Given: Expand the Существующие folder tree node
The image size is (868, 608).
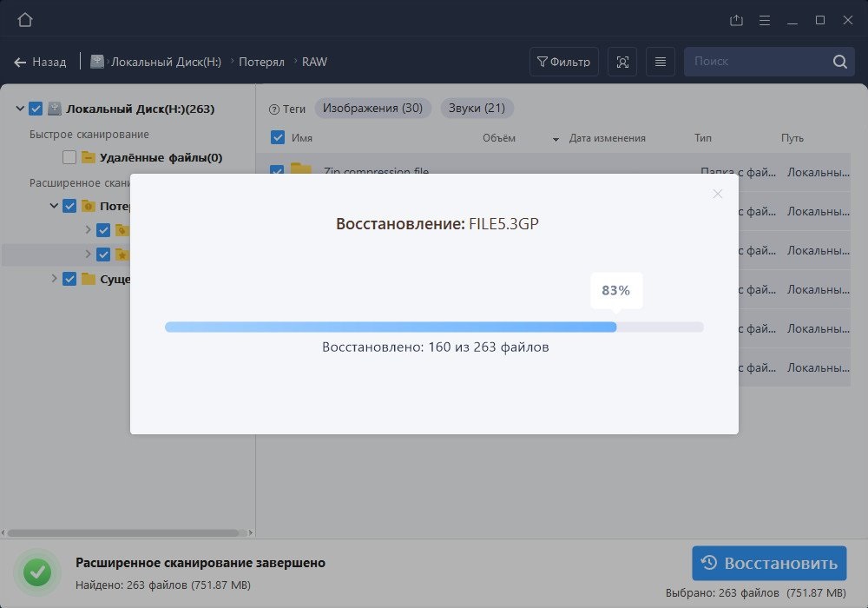Looking at the screenshot, I should click(x=54, y=279).
